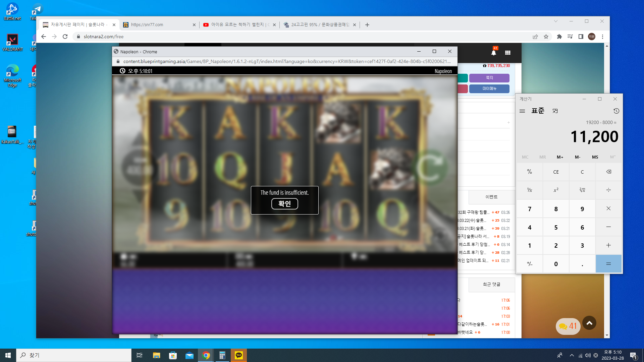Open the Microsoft Edge desktop shortcut

(x=12, y=76)
